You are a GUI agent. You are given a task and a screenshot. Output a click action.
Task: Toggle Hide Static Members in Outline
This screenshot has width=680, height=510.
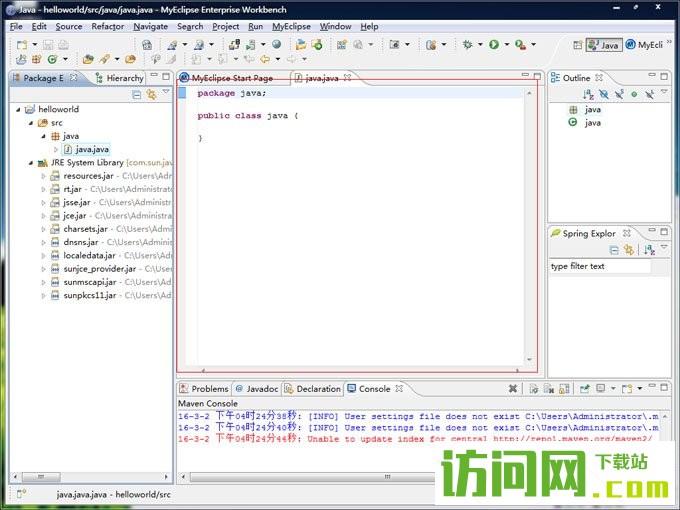click(619, 94)
